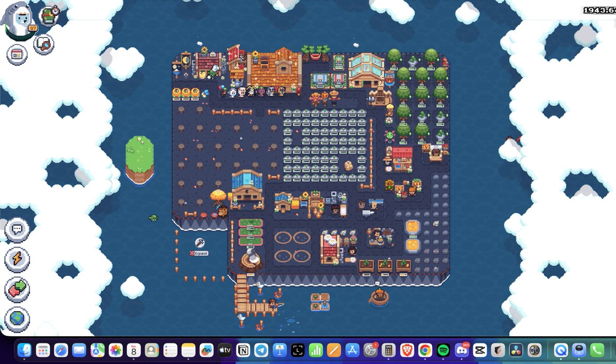
Task: Open Reminders in the Dock
Action: 170,350
